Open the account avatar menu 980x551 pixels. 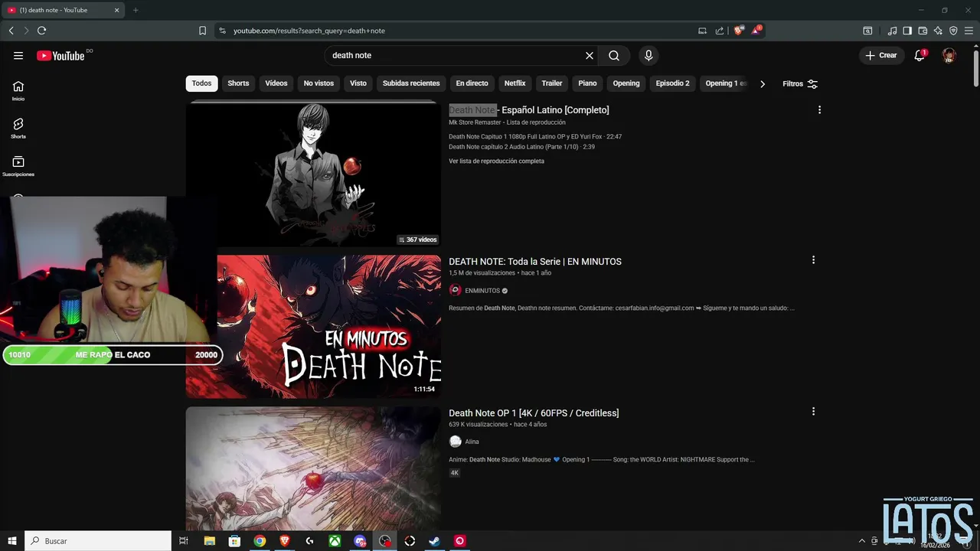tap(949, 55)
